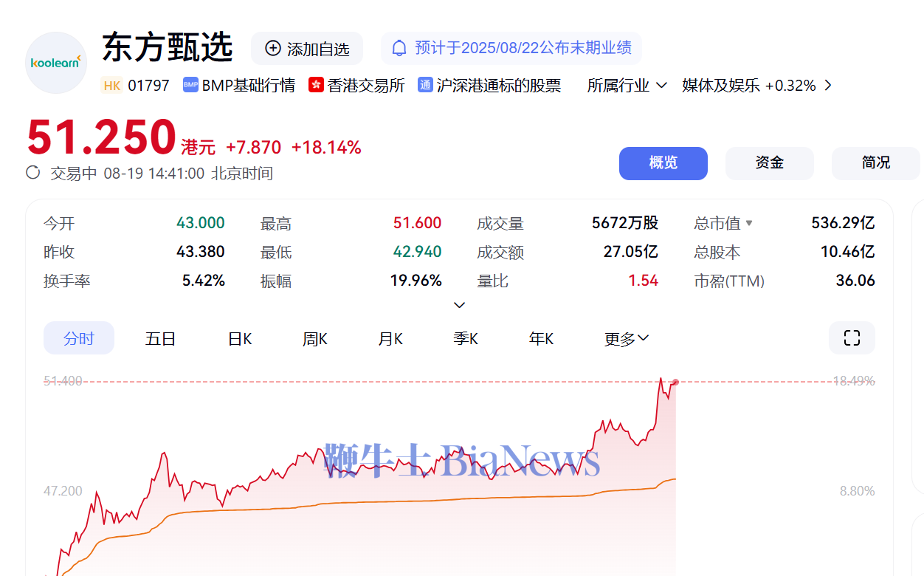The height and width of the screenshot is (576, 924).
Task: Click the arrow after 媒体及娱乐 +0.32%
Action: click(827, 86)
